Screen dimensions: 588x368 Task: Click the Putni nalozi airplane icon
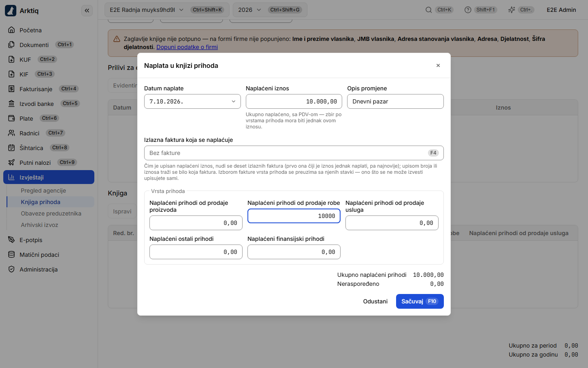coord(11,163)
